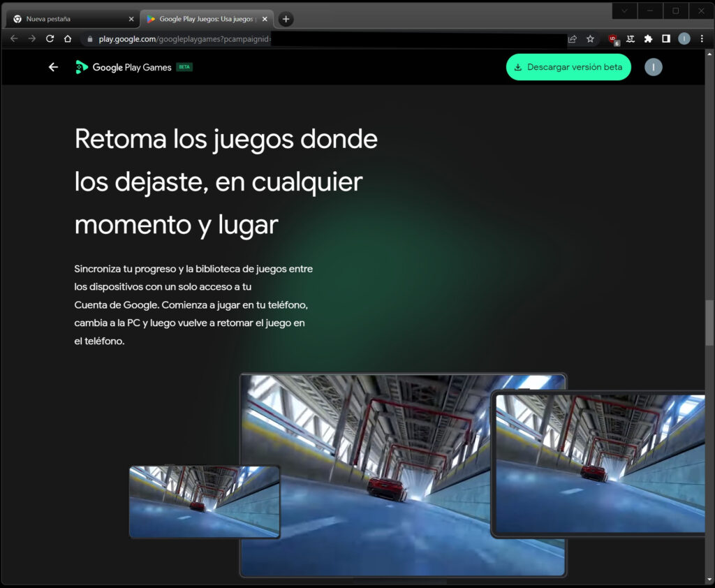Open the Extensions puzzle icon
Viewport: 715px width, 588px height.
648,39
